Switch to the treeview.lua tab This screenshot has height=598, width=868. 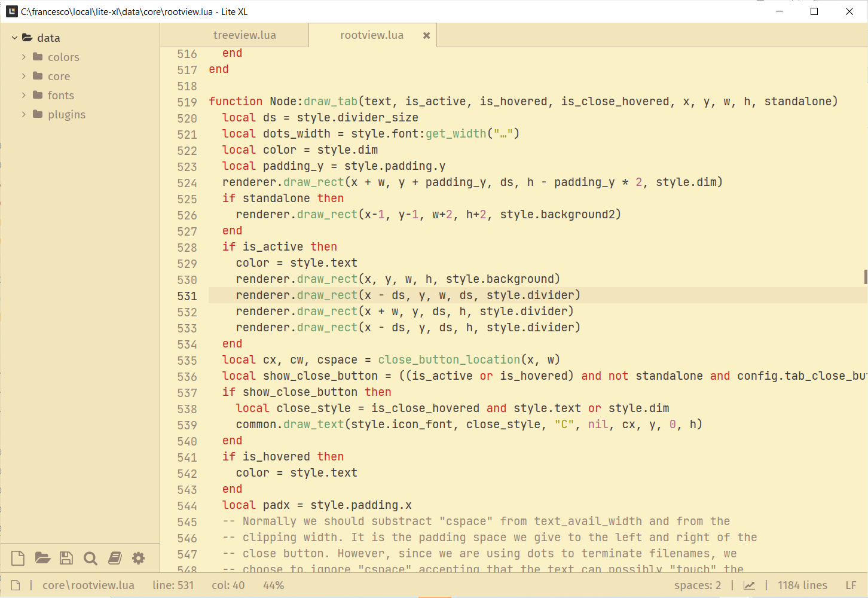pyautogui.click(x=244, y=35)
